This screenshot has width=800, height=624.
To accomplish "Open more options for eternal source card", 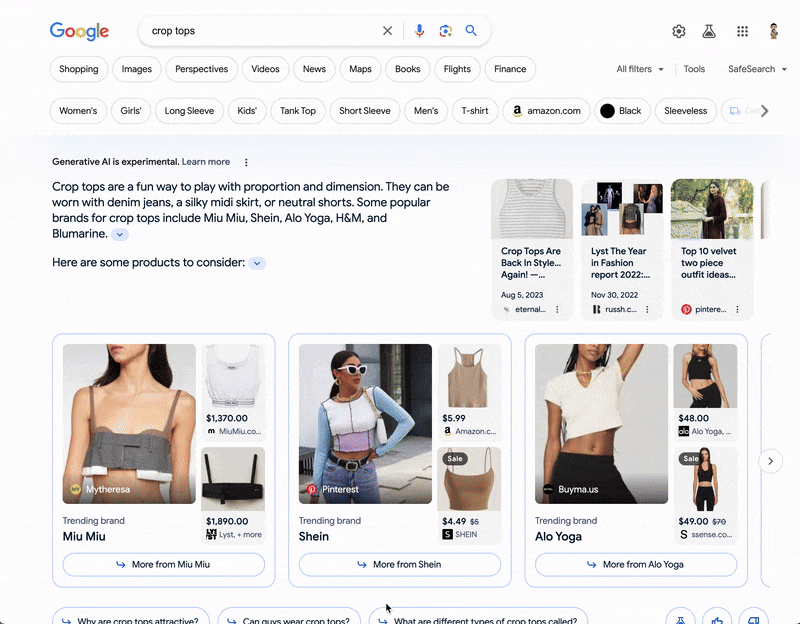I will point(557,309).
